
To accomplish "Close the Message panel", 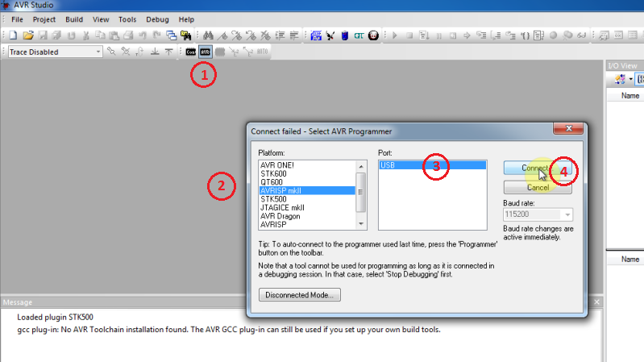I will (596, 302).
